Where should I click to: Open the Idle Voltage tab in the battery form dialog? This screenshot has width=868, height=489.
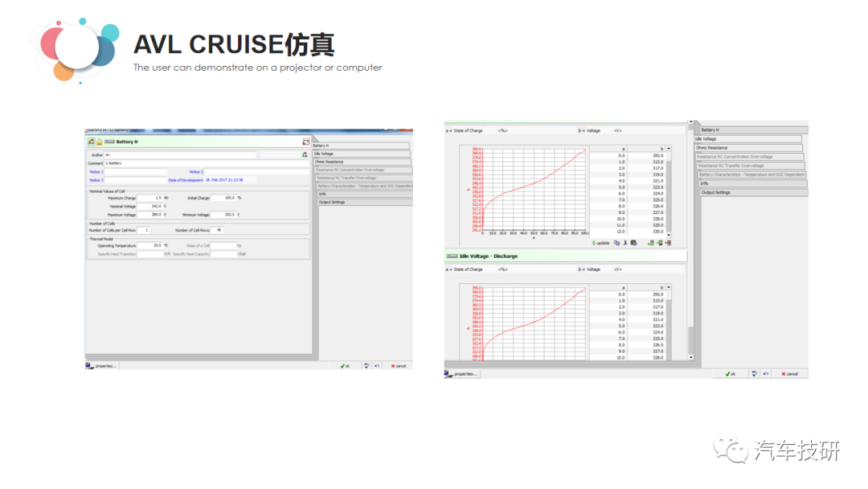(361, 154)
